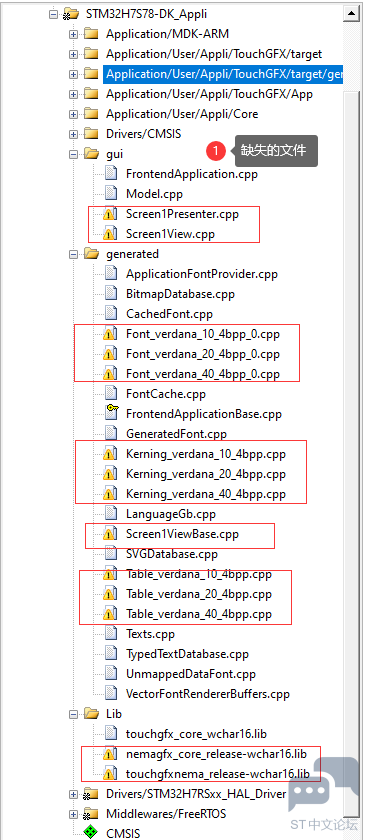The width and height of the screenshot is (367, 840).
Task: Select BitmapDatabase.cpp file
Action: [x=180, y=294]
